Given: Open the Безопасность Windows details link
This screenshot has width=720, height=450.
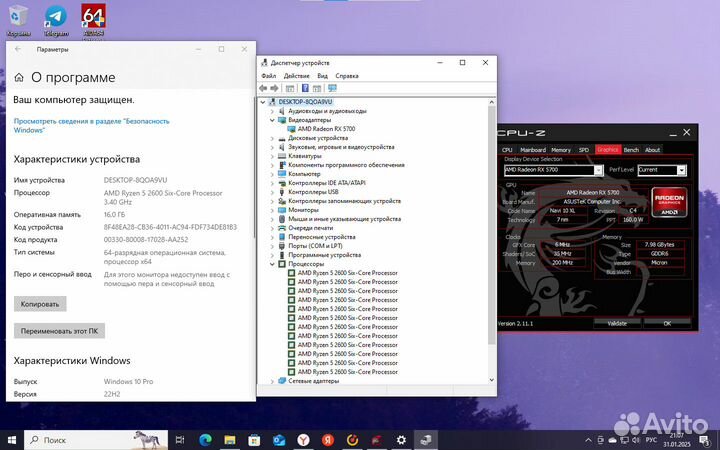Looking at the screenshot, I should click(x=91, y=126).
